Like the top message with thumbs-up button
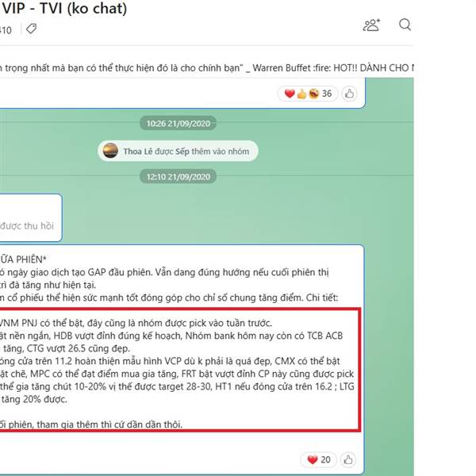 [x=349, y=94]
